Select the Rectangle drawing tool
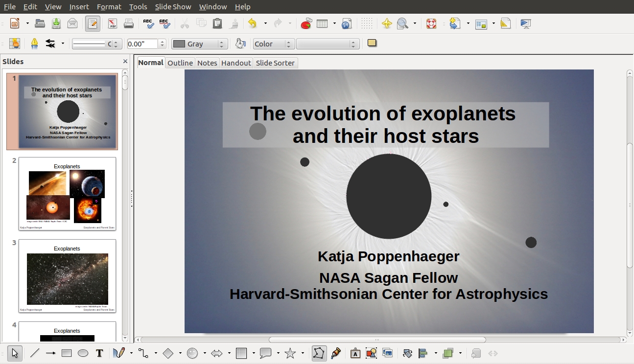Screen dimensions: 634x364 coord(67,353)
